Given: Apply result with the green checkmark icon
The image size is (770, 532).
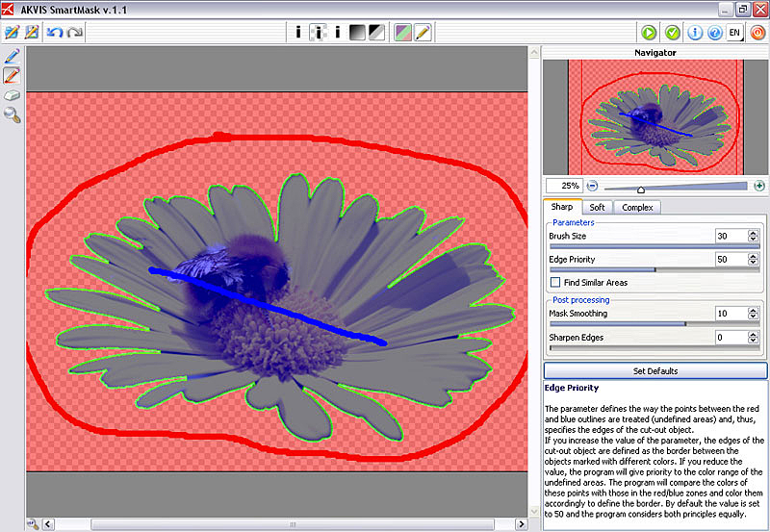Looking at the screenshot, I should point(673,33).
